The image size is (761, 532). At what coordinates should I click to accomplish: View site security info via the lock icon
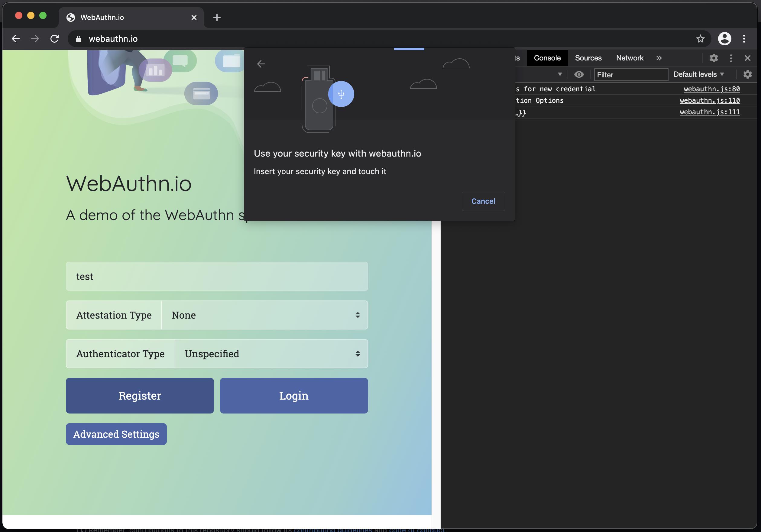point(78,39)
